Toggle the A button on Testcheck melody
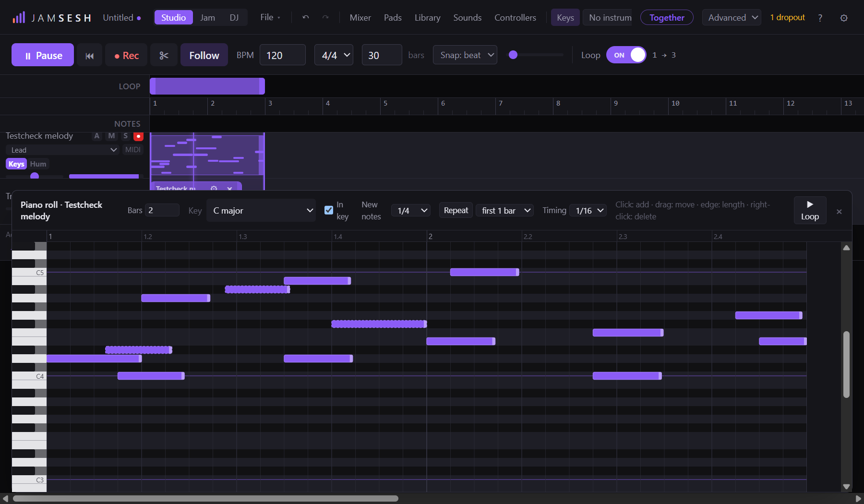864x504 pixels. (x=97, y=136)
